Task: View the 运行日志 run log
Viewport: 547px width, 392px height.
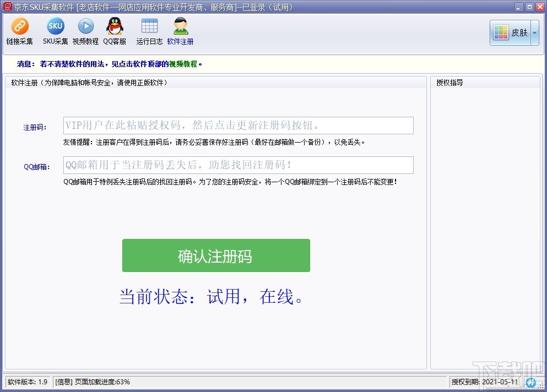Action: [149, 31]
